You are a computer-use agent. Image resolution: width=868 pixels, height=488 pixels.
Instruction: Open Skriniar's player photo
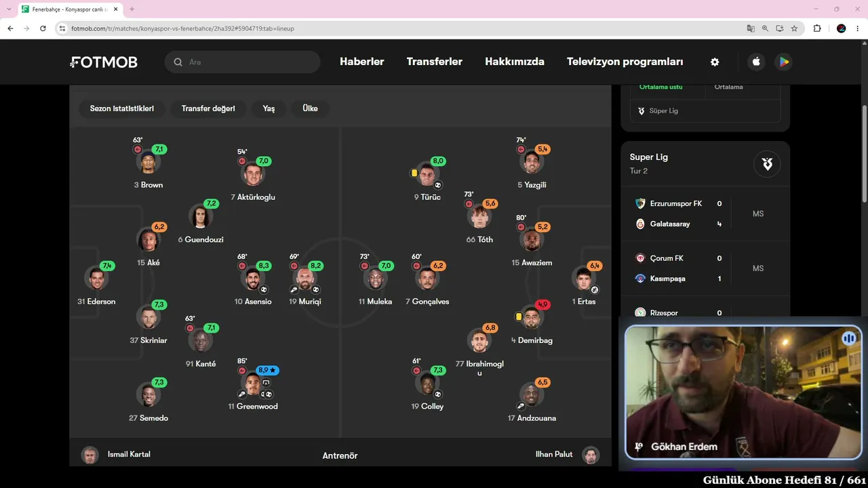coord(149,318)
